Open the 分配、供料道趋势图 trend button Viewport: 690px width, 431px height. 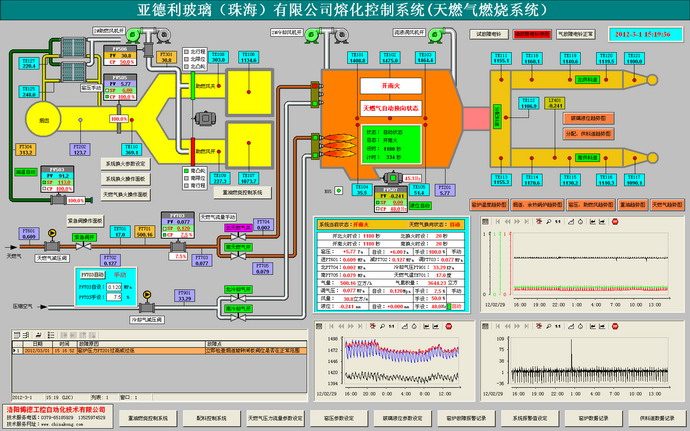(x=588, y=133)
